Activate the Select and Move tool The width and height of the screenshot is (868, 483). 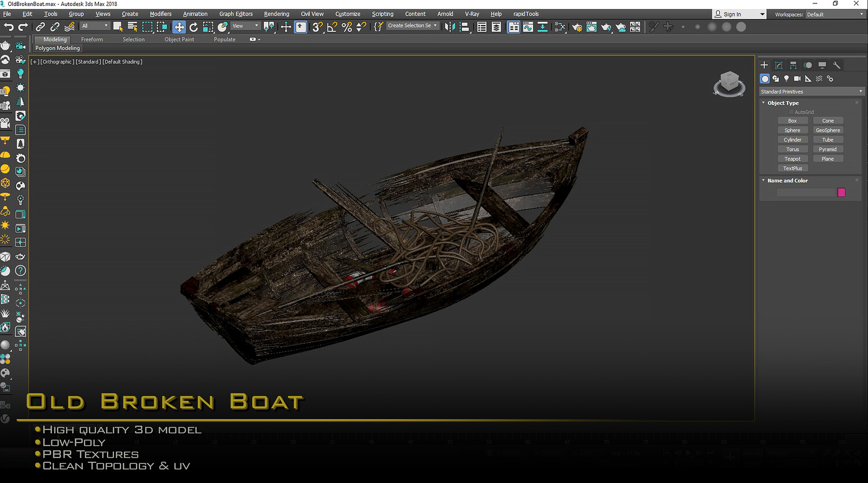point(179,27)
